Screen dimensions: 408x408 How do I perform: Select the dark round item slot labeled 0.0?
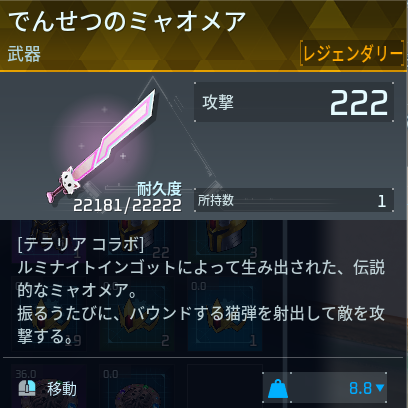[137, 386]
